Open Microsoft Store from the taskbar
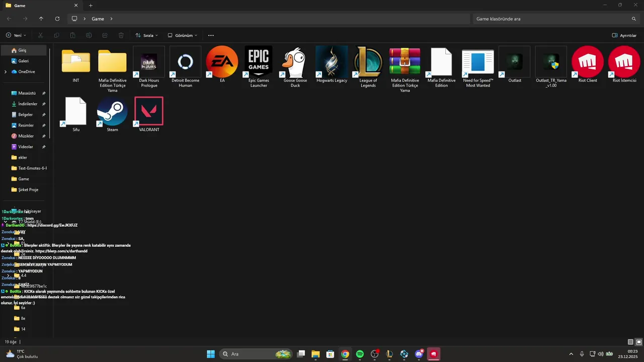644x362 pixels. [330, 354]
